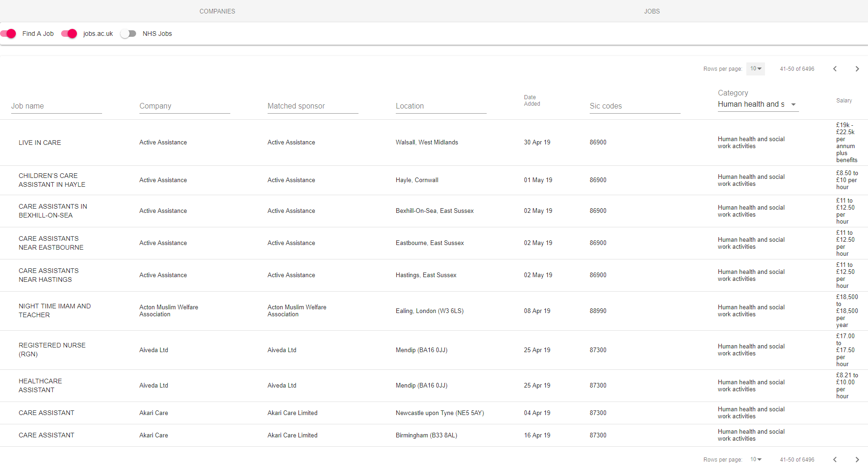Enable the NHS Jobs switch

128,34
